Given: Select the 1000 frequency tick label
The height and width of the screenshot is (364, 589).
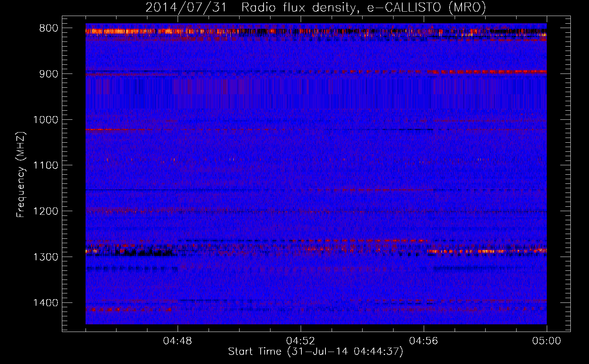Looking at the screenshot, I should [46, 120].
